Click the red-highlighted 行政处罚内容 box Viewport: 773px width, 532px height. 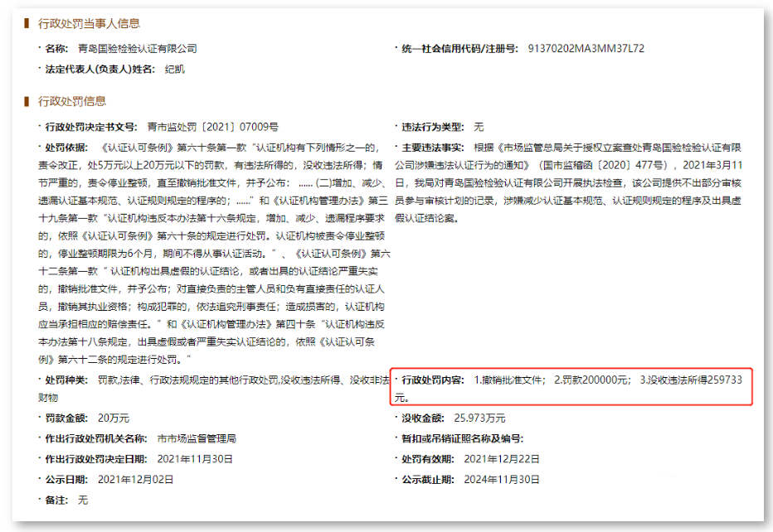[573, 384]
